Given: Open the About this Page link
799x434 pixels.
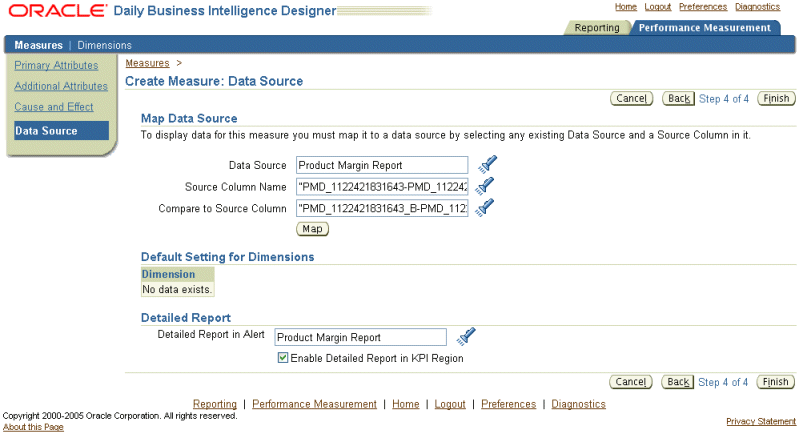Looking at the screenshot, I should 33,427.
